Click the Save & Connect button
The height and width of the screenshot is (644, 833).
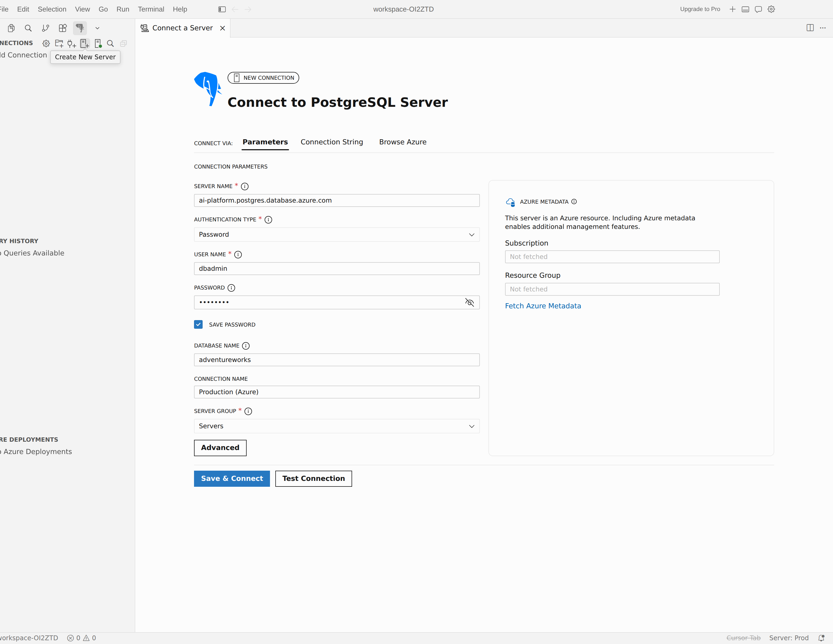click(x=232, y=478)
